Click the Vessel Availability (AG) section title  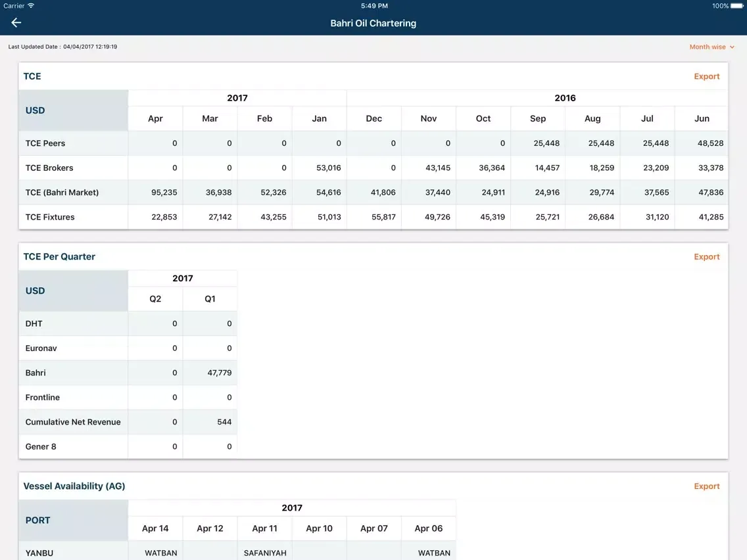click(74, 486)
